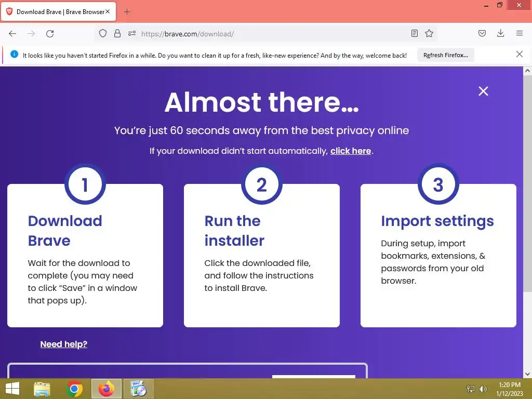Click the vertical scrollbar thumb
This screenshot has height=399, width=532.
(527, 183)
